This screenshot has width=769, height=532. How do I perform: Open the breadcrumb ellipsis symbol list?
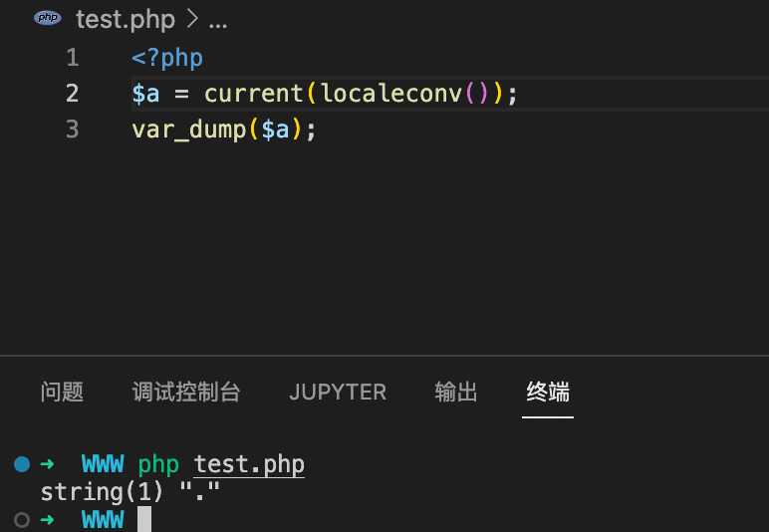(x=218, y=25)
